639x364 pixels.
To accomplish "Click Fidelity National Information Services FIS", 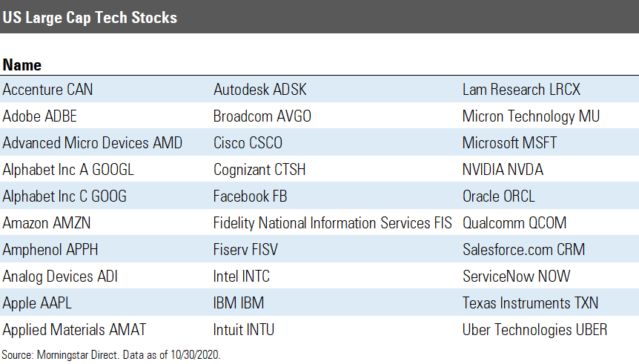I will tap(332, 223).
